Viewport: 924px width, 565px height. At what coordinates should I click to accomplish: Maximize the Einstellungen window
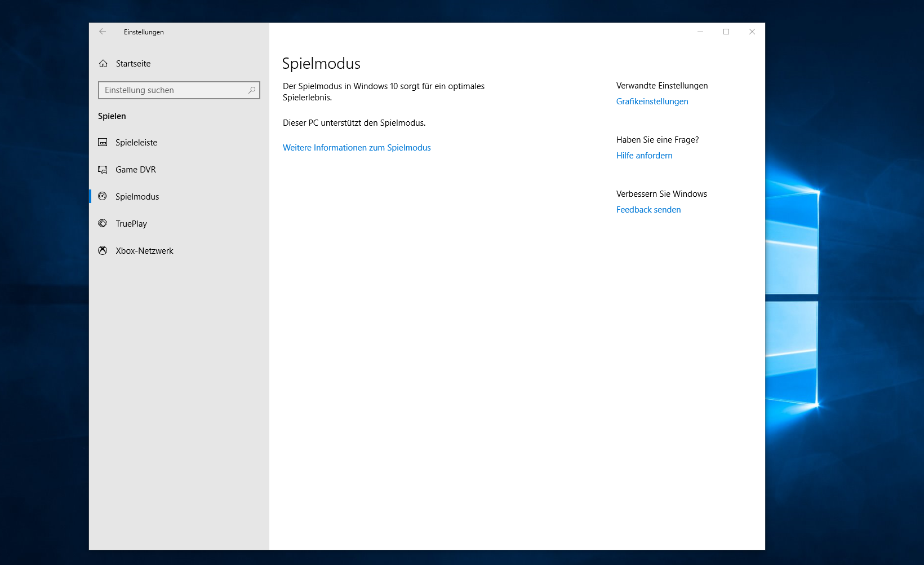726,32
